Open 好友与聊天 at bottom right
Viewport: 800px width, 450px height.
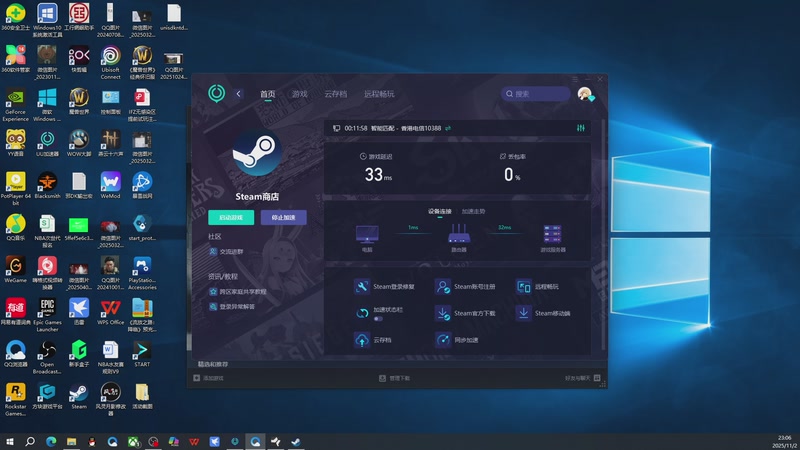pyautogui.click(x=583, y=378)
